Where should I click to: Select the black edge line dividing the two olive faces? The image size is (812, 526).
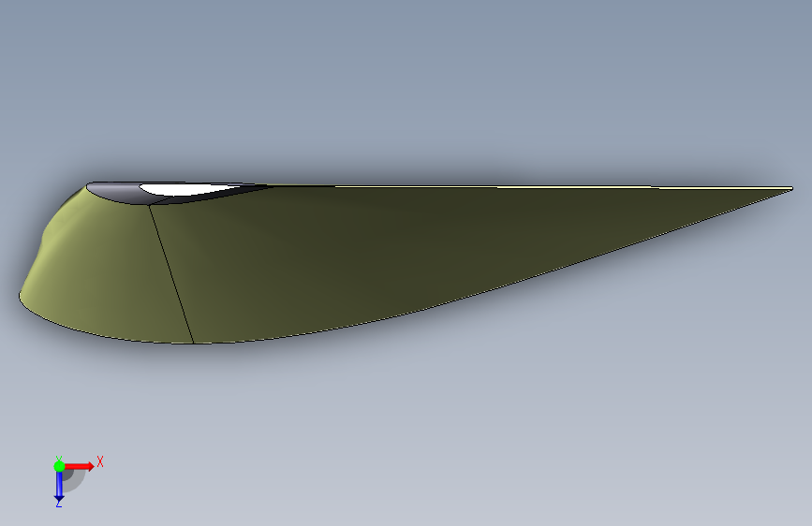171,274
